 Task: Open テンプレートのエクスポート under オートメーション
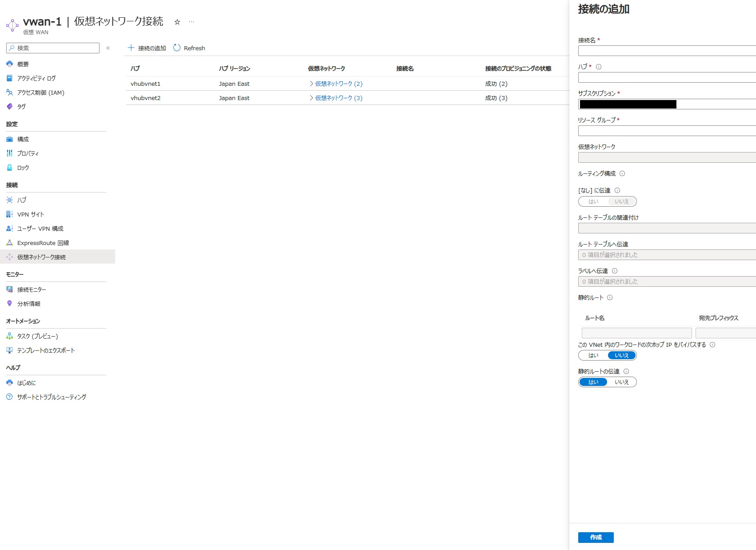(46, 350)
